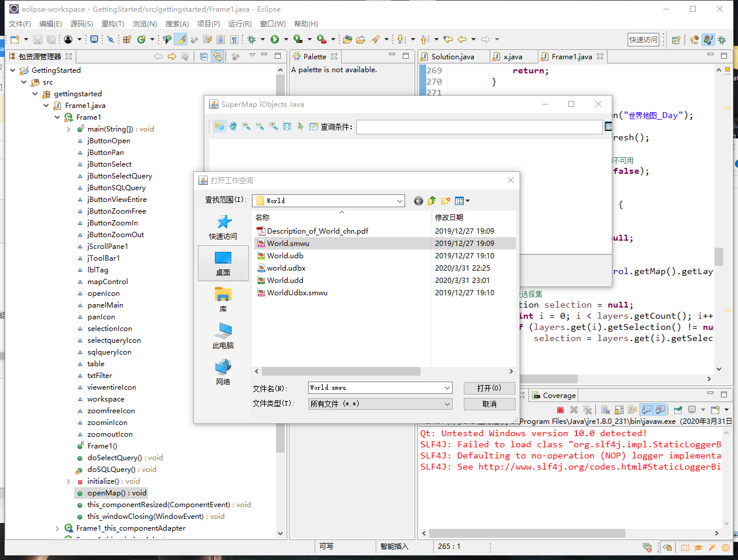Click the 打开(O) button
Screen dimensions: 738x560
(489, 388)
